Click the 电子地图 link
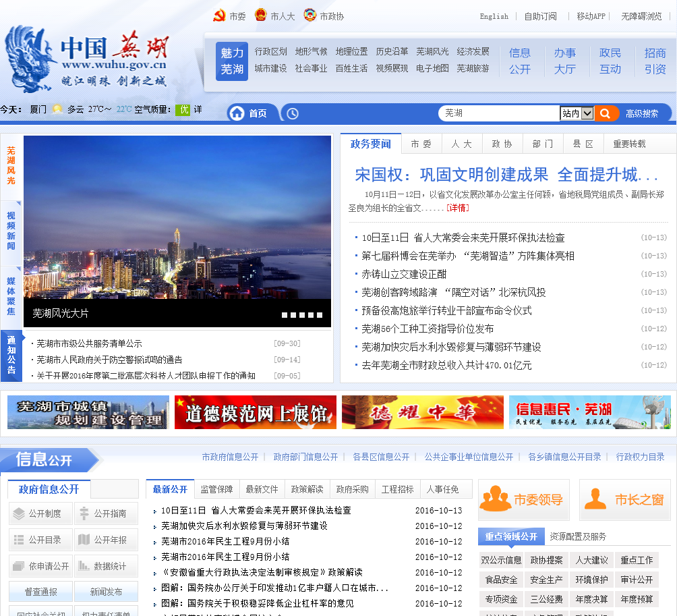The height and width of the screenshot is (616, 677). 432,68
